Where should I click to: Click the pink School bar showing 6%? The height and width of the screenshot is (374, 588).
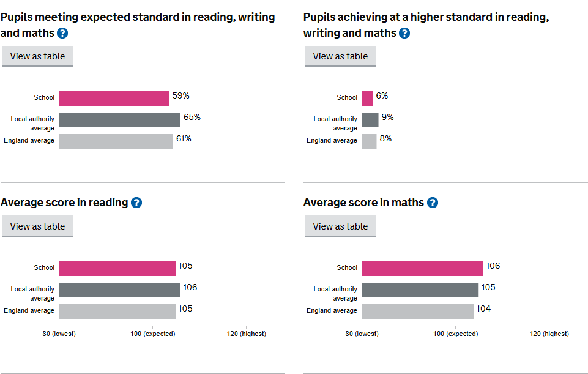367,99
